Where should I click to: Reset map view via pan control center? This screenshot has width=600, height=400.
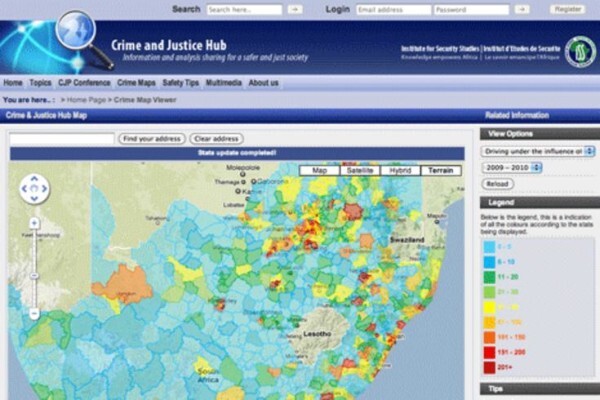34,188
